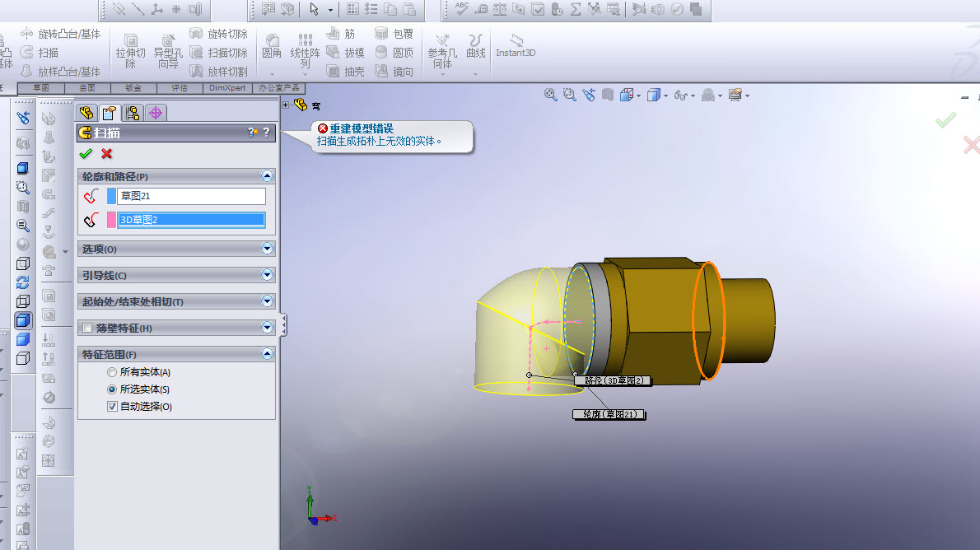
Task: Expand the 引导线 section
Action: pos(266,275)
